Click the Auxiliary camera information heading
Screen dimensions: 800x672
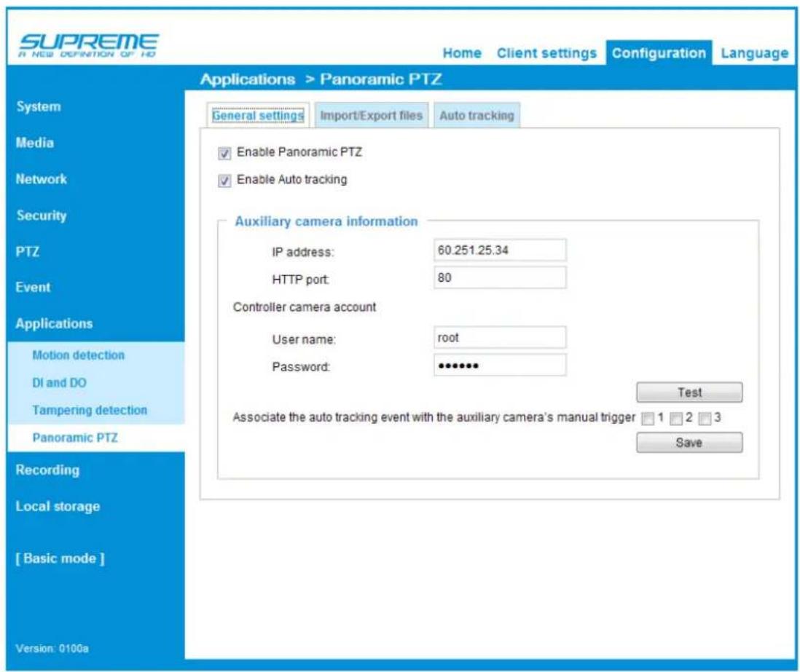[326, 221]
